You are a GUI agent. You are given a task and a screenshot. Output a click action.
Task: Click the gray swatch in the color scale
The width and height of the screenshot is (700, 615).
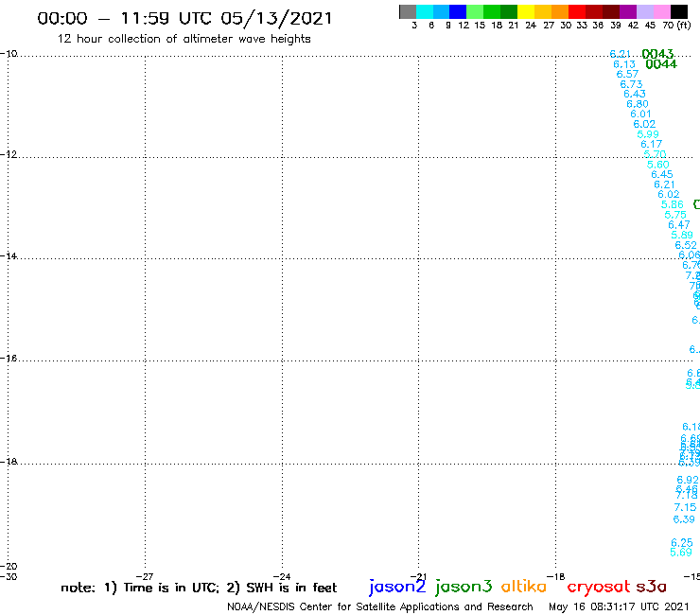pyautogui.click(x=408, y=12)
